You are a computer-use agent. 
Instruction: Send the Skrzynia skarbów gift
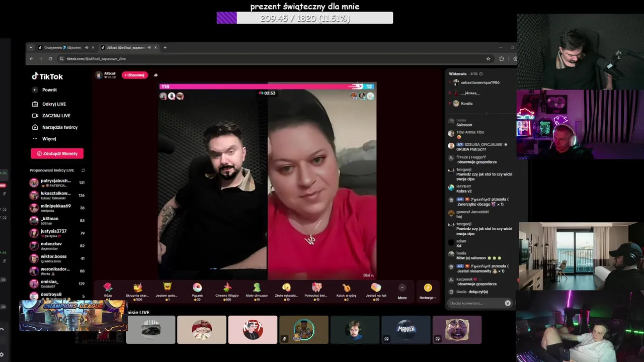[x=137, y=290]
